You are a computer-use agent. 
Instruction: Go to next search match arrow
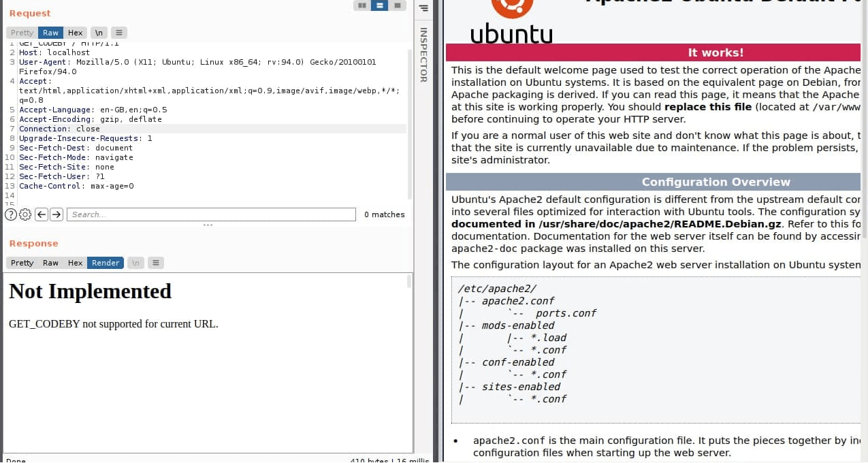point(57,214)
